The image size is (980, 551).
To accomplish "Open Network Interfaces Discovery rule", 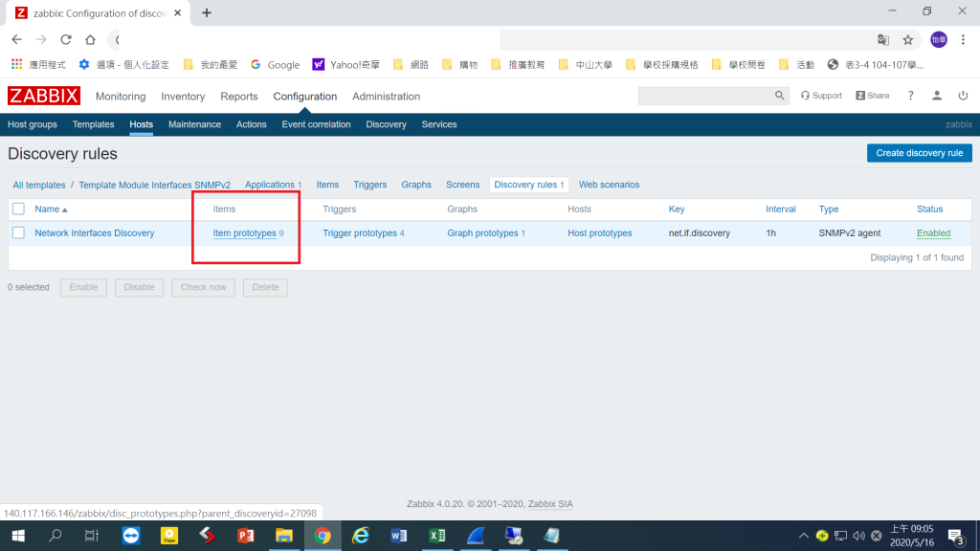I will [95, 233].
